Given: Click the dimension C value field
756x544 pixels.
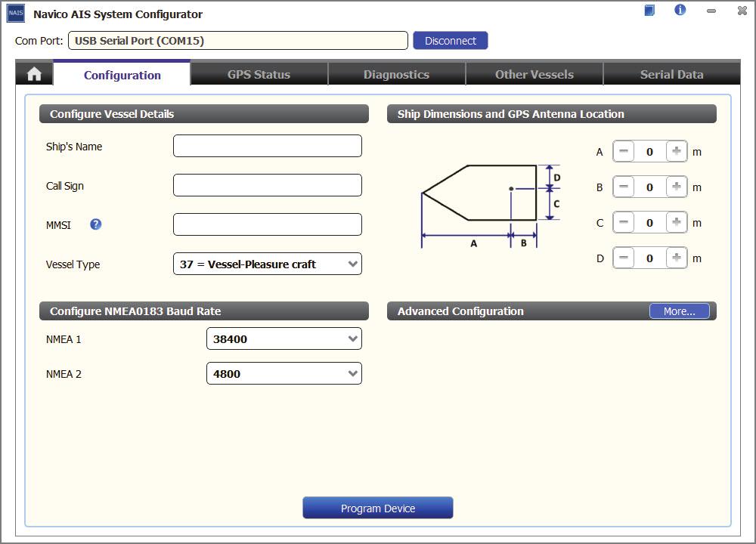Looking at the screenshot, I should [x=650, y=223].
